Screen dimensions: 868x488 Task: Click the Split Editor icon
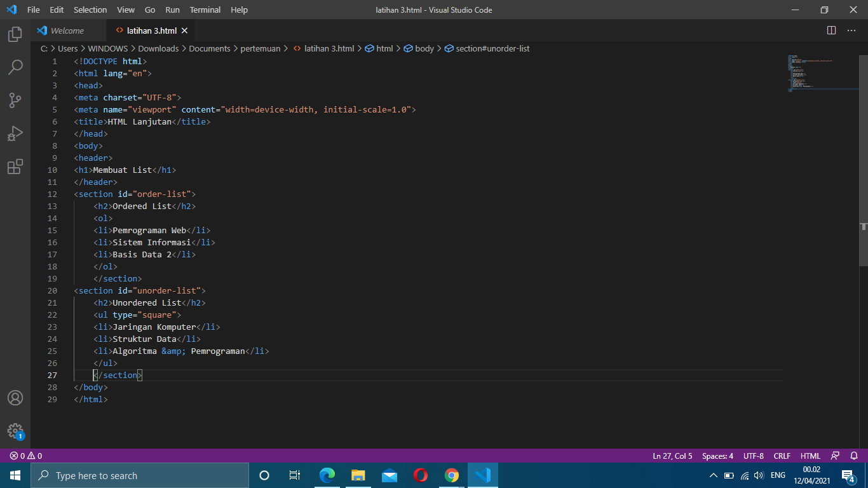[x=831, y=30]
